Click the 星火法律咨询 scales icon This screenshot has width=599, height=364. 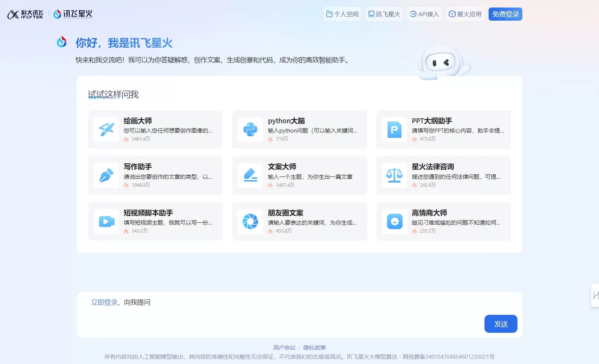click(394, 175)
